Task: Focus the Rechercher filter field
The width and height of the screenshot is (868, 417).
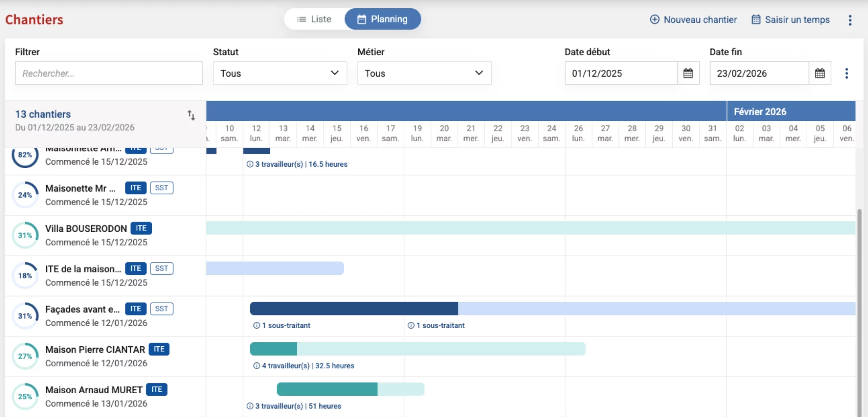Action: (109, 73)
